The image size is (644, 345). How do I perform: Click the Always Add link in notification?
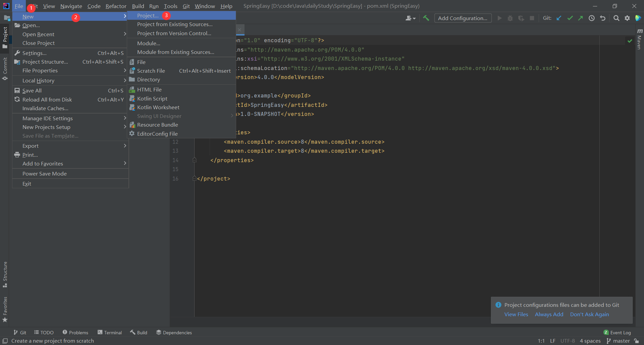point(549,314)
